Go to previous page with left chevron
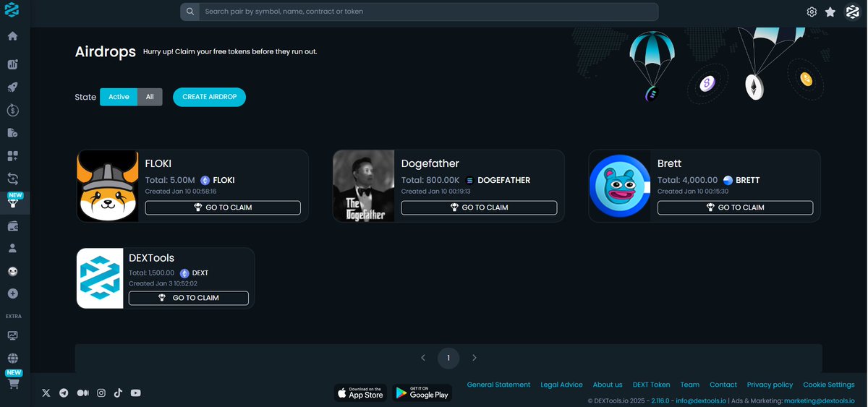 coord(423,358)
